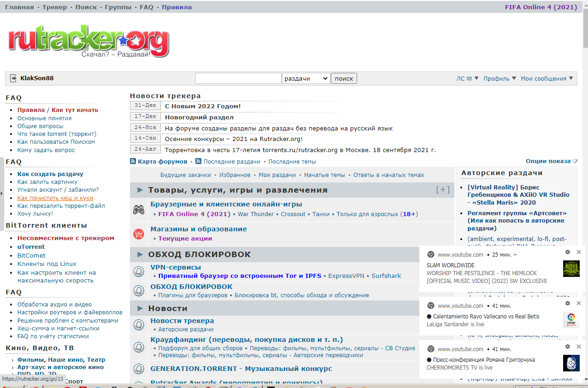This screenshot has width=588, height=388.
Task: Open Текущие акции link
Action: (185, 239)
